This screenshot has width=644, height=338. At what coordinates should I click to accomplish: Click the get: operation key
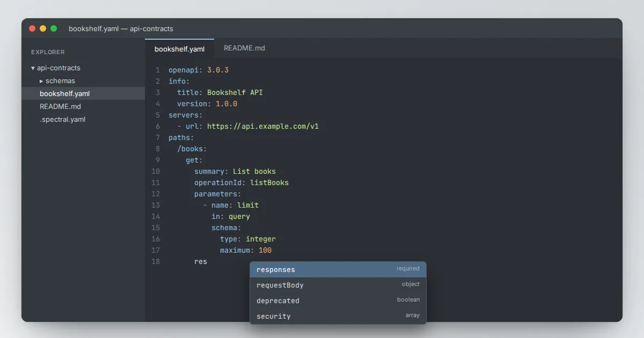[x=194, y=160]
